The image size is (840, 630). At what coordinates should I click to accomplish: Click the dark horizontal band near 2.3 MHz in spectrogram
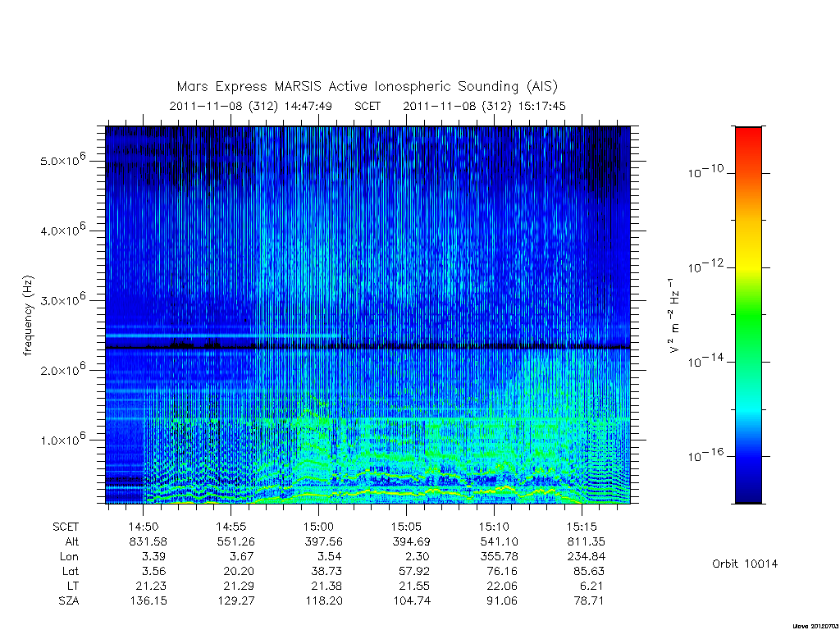(367, 348)
